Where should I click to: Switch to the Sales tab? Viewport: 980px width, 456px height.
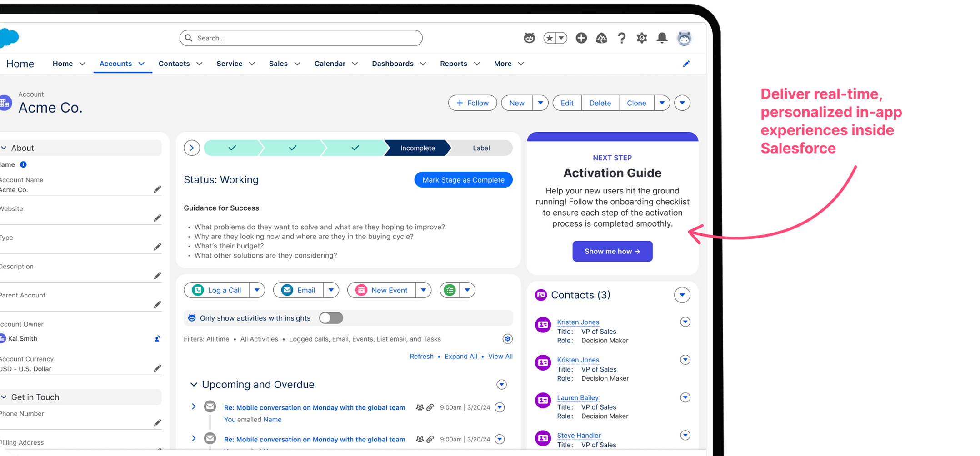pos(278,64)
